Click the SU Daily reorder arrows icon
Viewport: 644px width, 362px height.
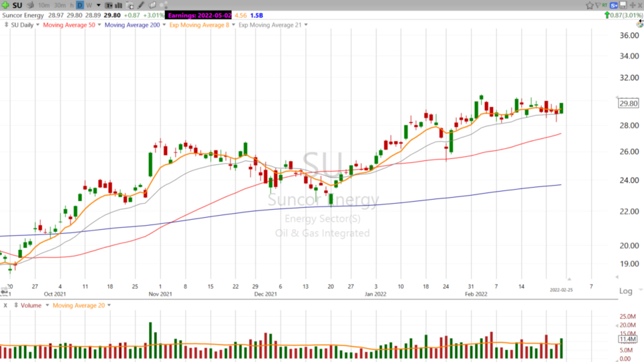(6, 25)
